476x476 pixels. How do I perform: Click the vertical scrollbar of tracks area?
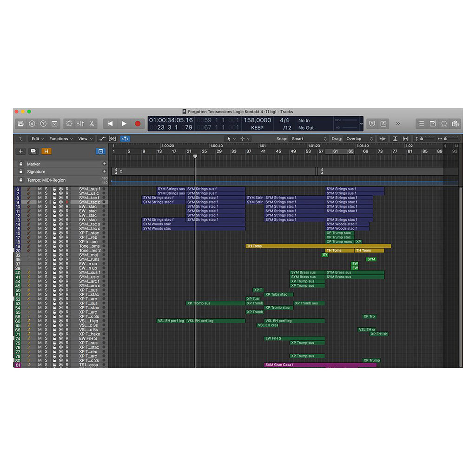point(461,277)
